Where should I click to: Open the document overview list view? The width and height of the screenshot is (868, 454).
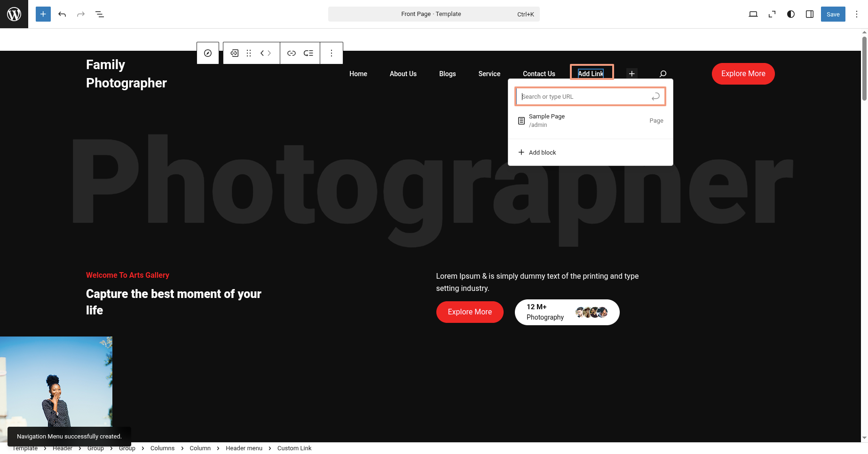[x=100, y=14]
